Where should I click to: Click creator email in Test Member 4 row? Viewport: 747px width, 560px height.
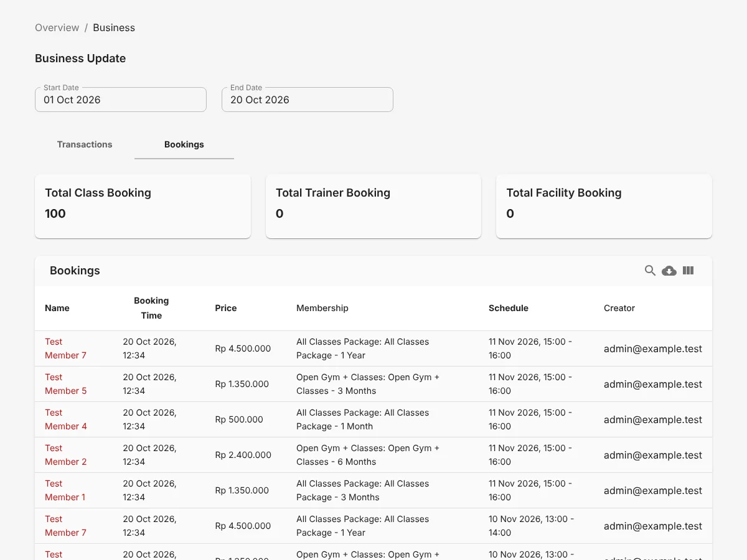[653, 419]
